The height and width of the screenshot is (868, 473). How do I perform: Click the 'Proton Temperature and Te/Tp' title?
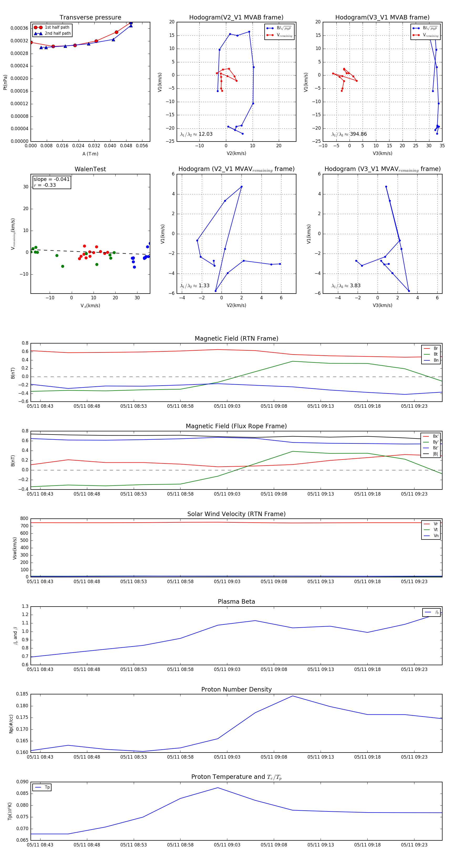pyautogui.click(x=236, y=777)
